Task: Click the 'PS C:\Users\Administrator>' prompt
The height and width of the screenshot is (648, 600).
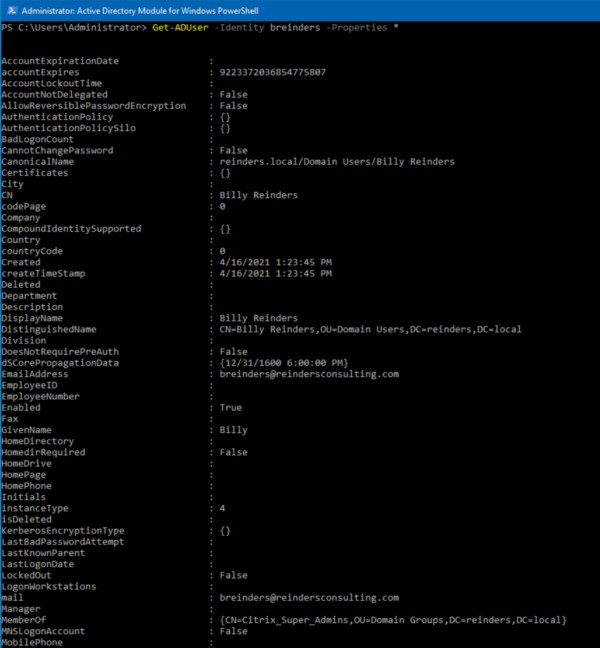Action: (x=74, y=28)
